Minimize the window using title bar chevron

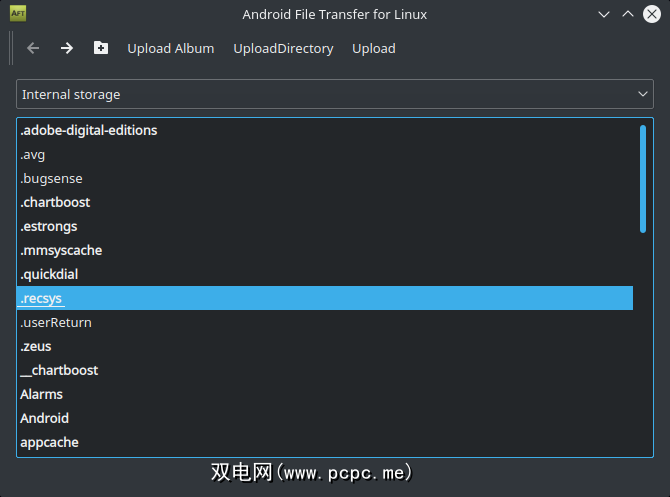point(604,14)
